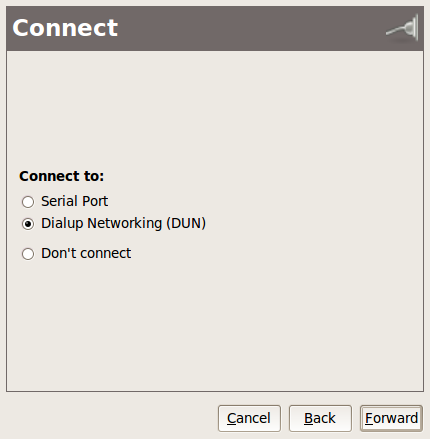Click the Cancel button
This screenshot has height=439, width=430.
249,418
